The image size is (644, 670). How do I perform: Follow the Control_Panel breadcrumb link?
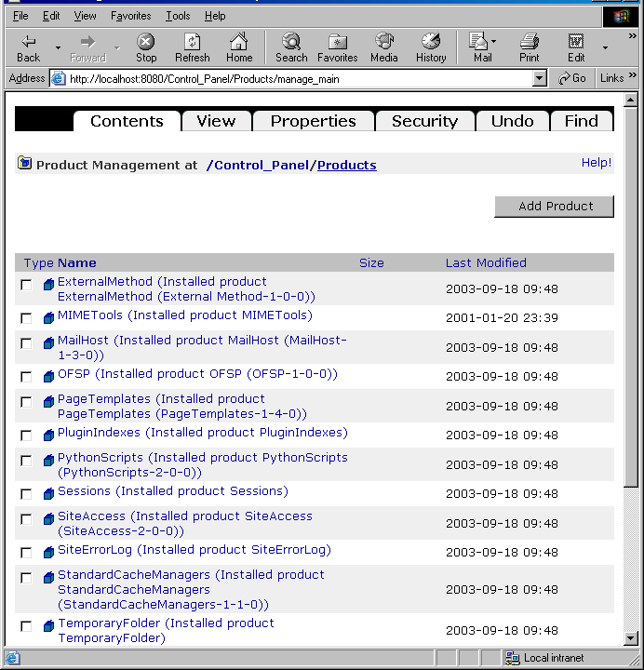261,165
